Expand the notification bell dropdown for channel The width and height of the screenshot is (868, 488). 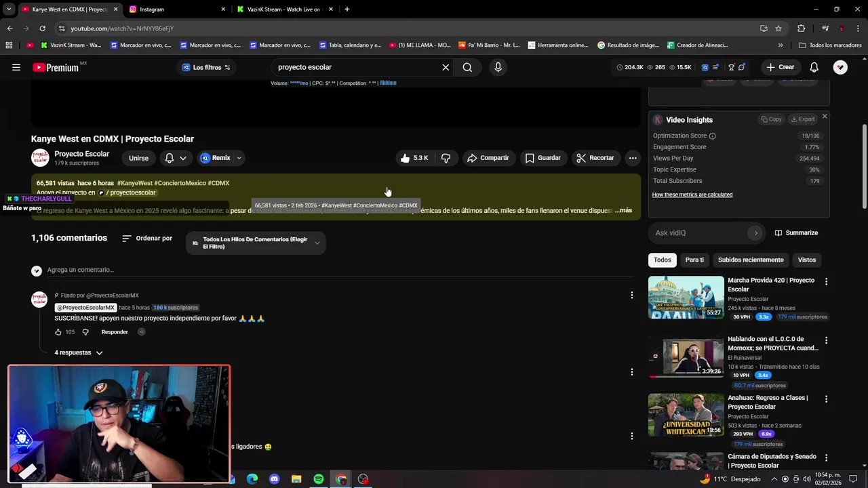coord(183,158)
